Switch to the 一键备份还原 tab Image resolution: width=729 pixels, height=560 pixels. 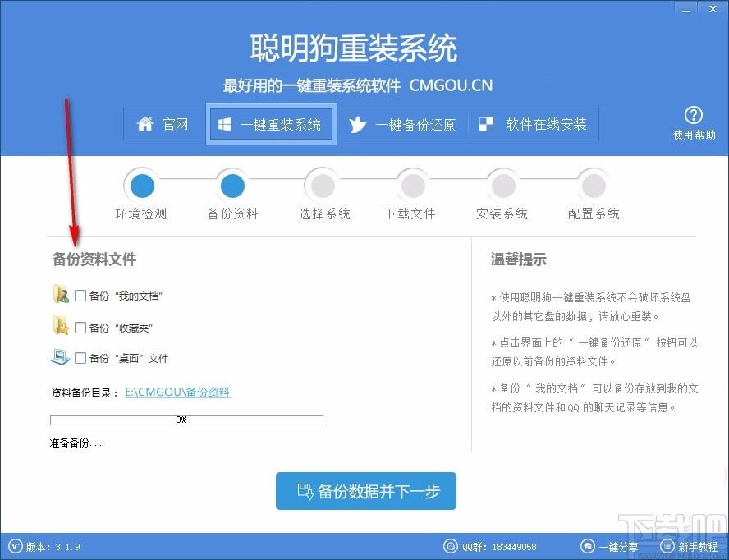point(401,124)
